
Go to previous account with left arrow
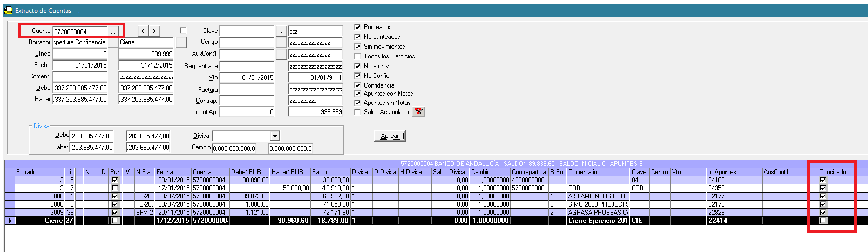click(143, 31)
